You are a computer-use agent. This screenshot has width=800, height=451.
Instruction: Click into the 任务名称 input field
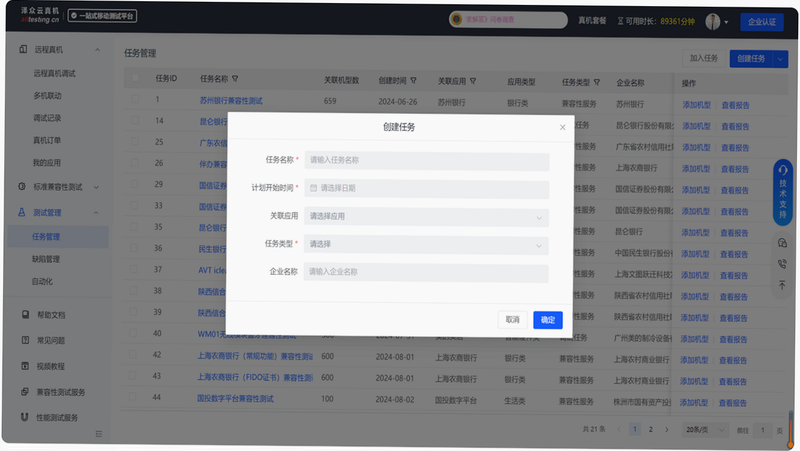(x=427, y=160)
